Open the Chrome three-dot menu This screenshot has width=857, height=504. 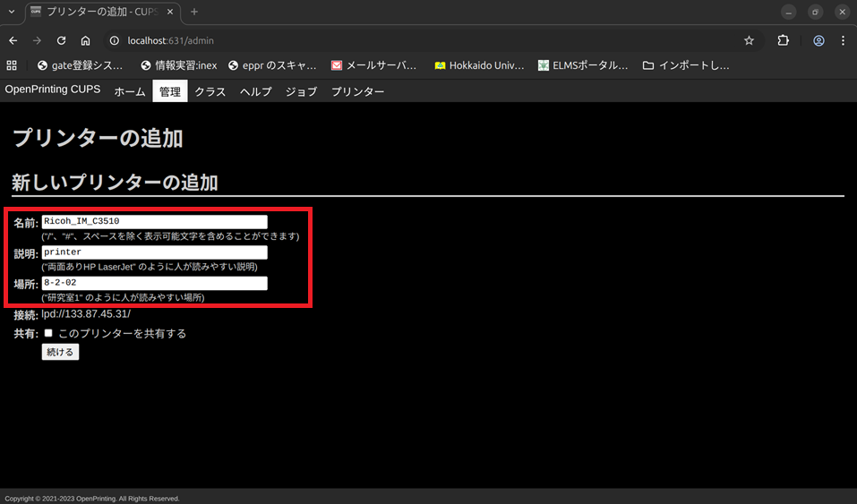(x=843, y=40)
